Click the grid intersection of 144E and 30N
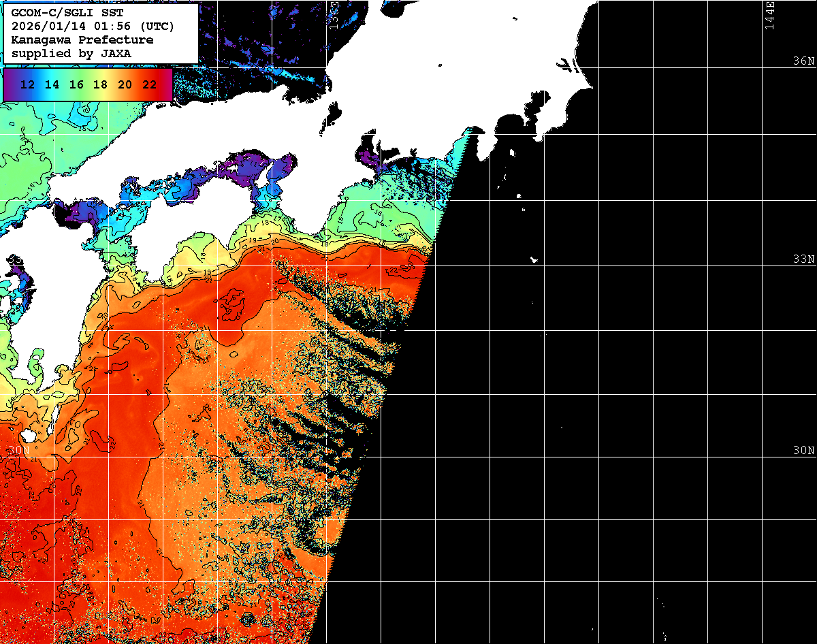Screen dimensions: 817x644 [x=762, y=457]
